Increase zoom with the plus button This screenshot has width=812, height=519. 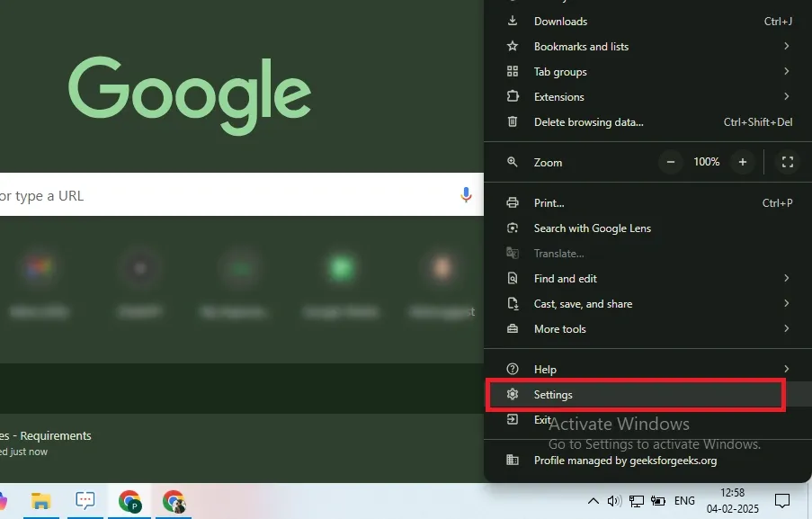click(743, 162)
